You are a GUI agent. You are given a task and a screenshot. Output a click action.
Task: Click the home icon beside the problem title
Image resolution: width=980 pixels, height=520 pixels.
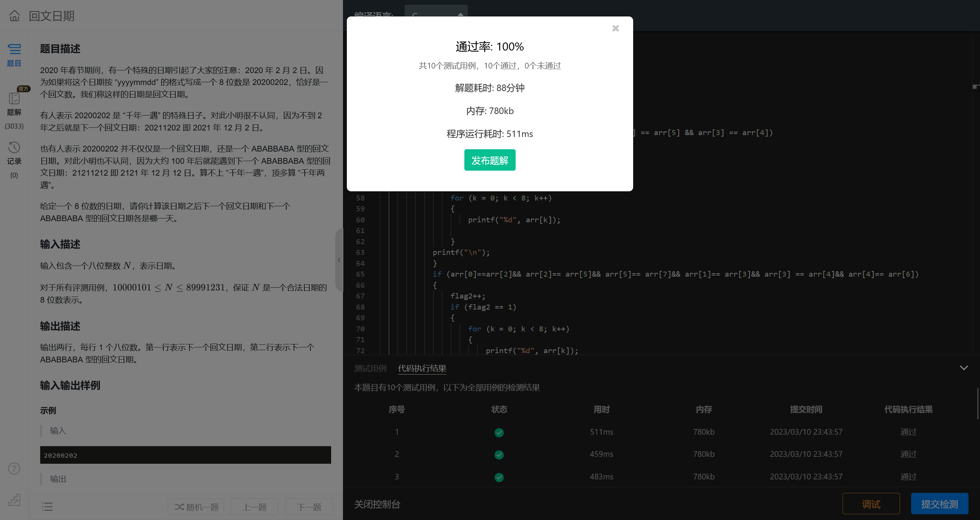point(15,16)
